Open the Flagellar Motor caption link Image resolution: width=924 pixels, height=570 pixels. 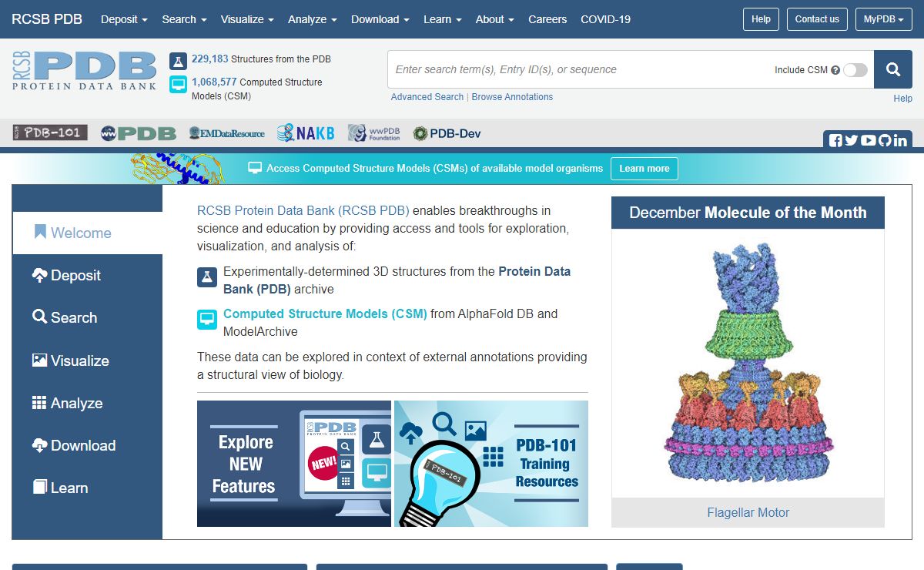(748, 512)
